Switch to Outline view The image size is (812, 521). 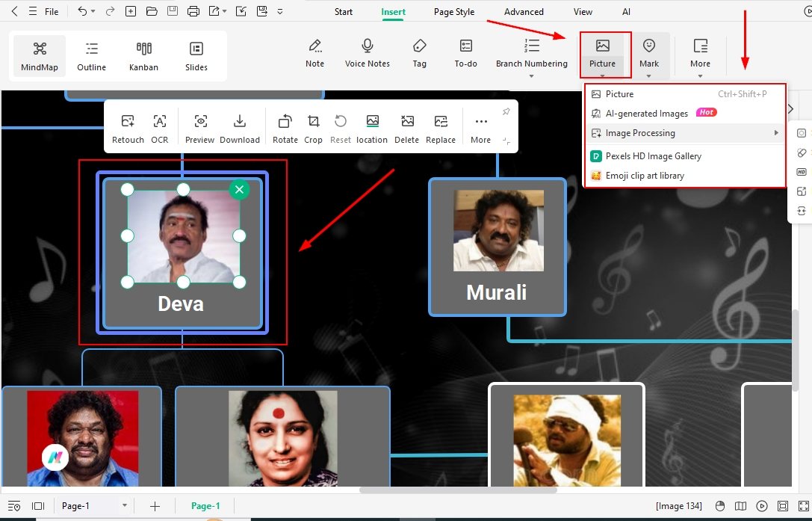coord(91,55)
